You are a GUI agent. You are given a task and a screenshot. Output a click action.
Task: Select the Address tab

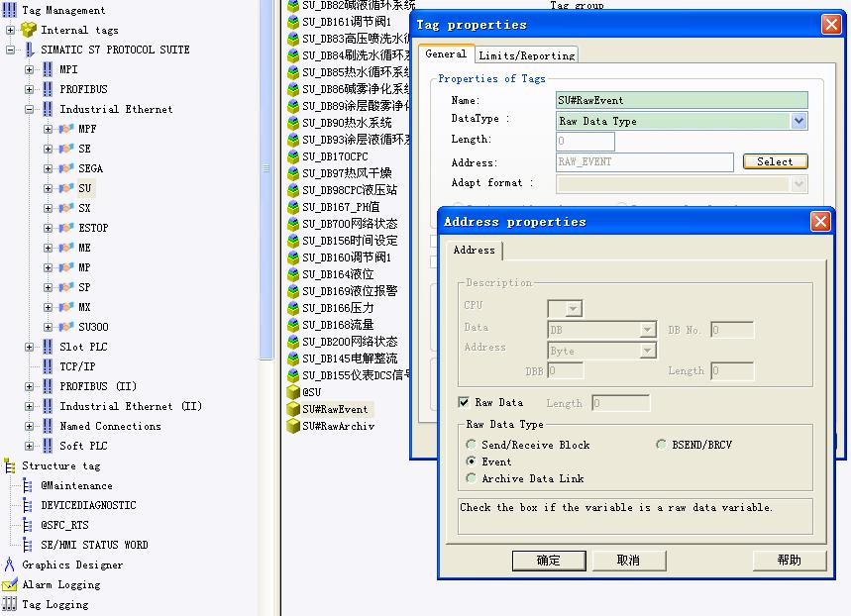click(x=474, y=251)
